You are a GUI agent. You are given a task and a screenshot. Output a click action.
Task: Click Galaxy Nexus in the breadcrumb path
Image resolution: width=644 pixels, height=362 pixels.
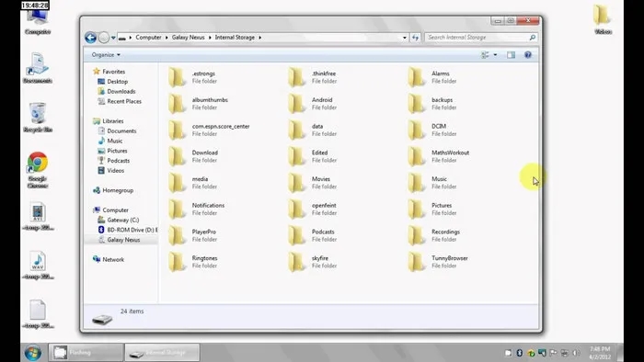point(188,38)
